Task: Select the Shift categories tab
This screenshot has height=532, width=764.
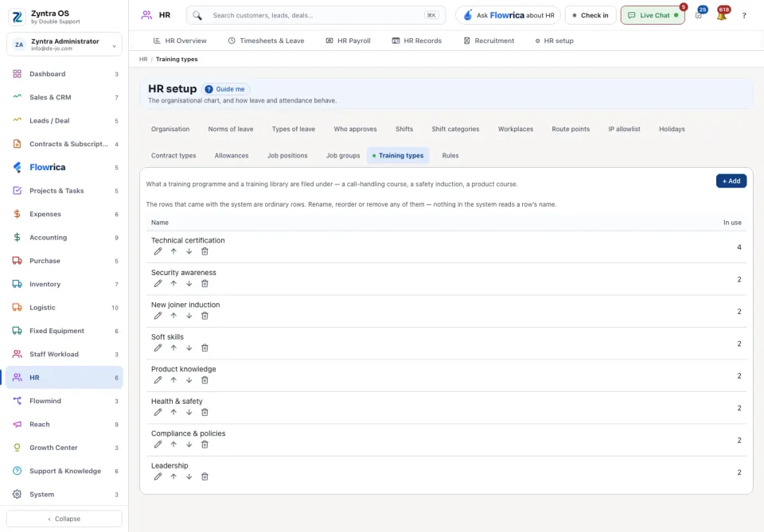Action: tap(455, 129)
